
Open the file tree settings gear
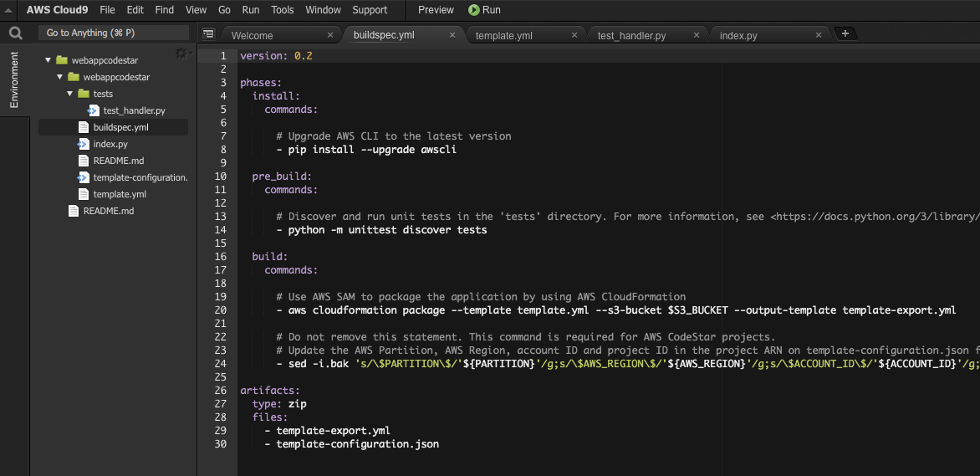pyautogui.click(x=181, y=54)
